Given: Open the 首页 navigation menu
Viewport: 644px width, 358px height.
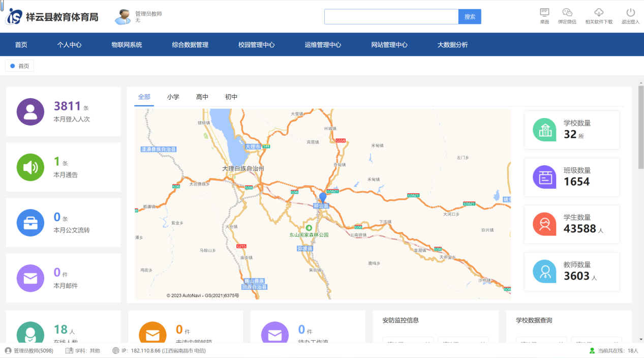Looking at the screenshot, I should click(21, 45).
